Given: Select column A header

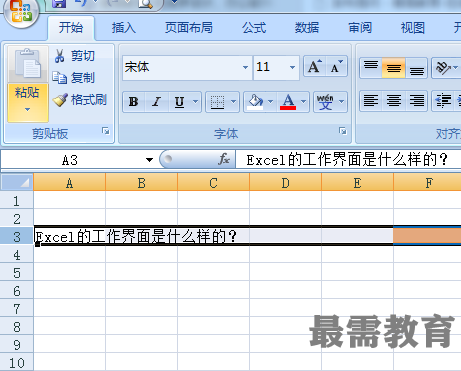Looking at the screenshot, I should (69, 182).
